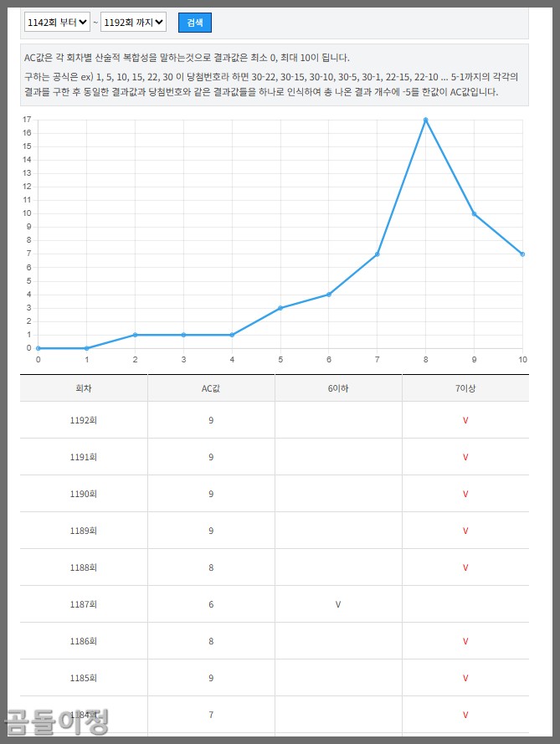Screen dimensions: 560x744
Task: Select the AC값 column header
Action: click(211, 388)
